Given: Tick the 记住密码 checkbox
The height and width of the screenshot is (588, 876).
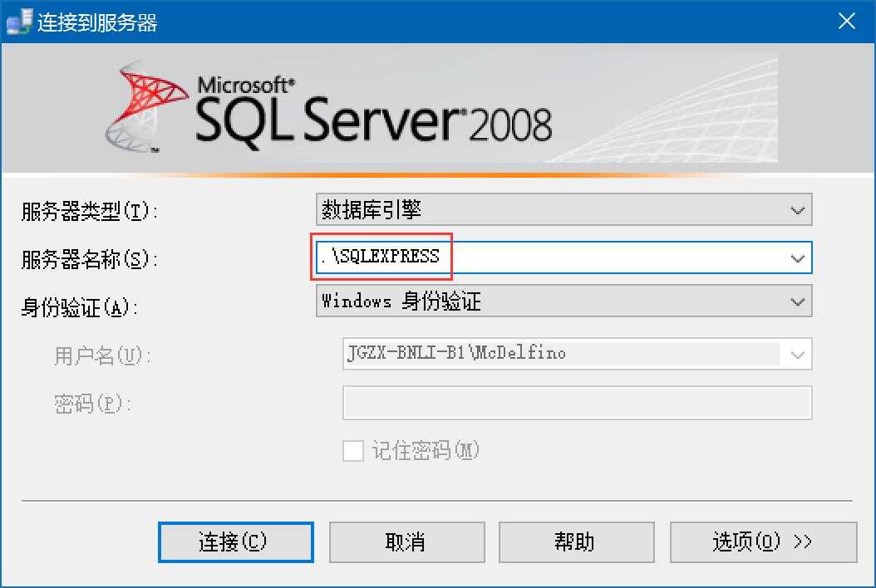Looking at the screenshot, I should [x=353, y=451].
